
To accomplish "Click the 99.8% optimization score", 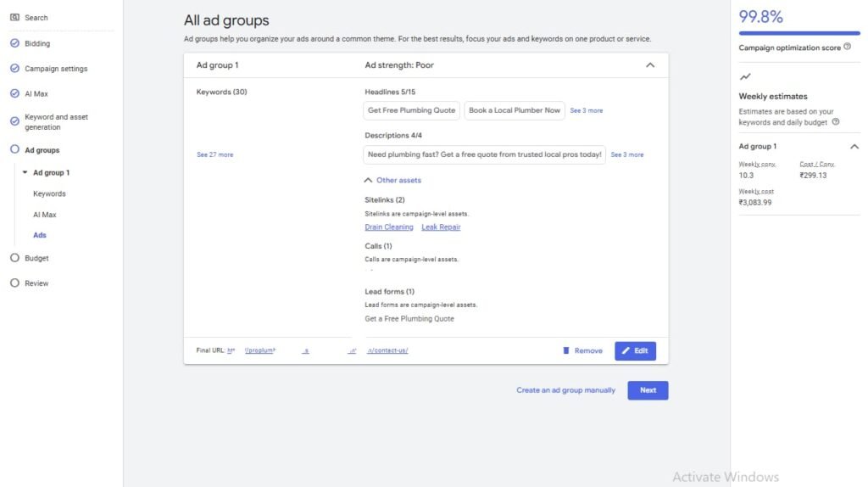I will point(760,17).
